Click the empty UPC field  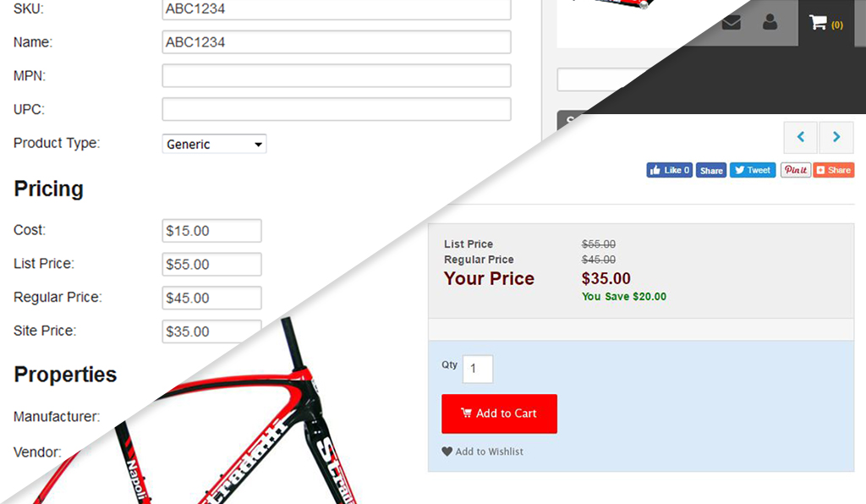[337, 109]
